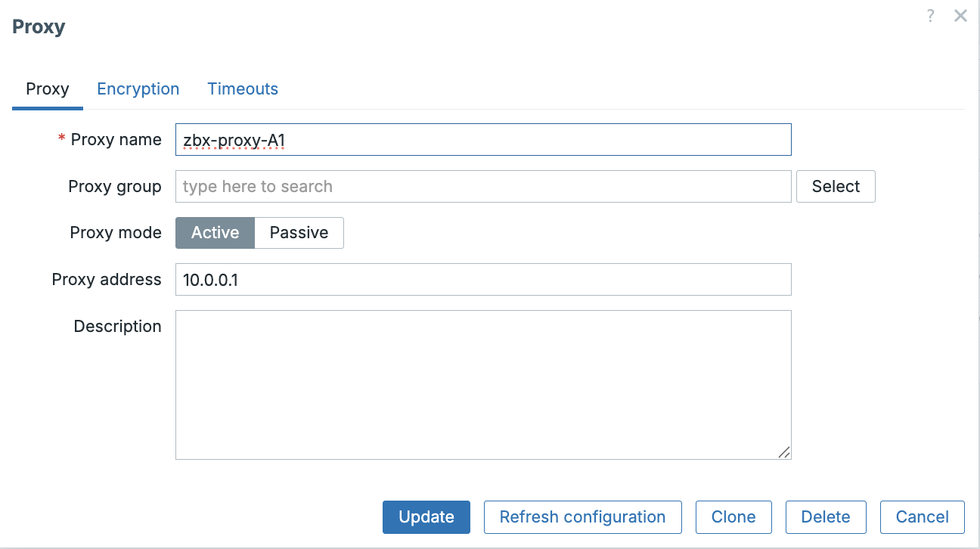Click into the Description text area

483,384
